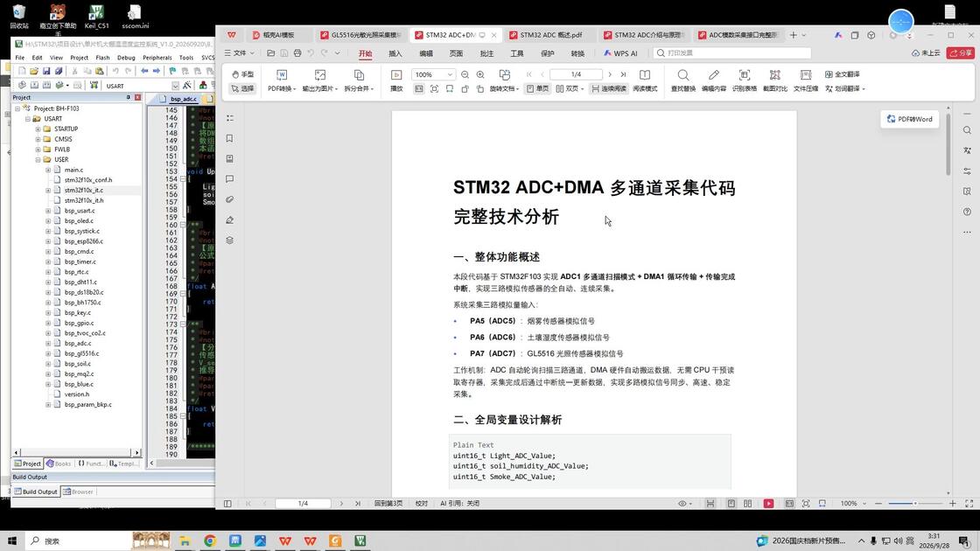The height and width of the screenshot is (551, 980).
Task: Toggle the navigation pane in status bar
Action: (227, 504)
